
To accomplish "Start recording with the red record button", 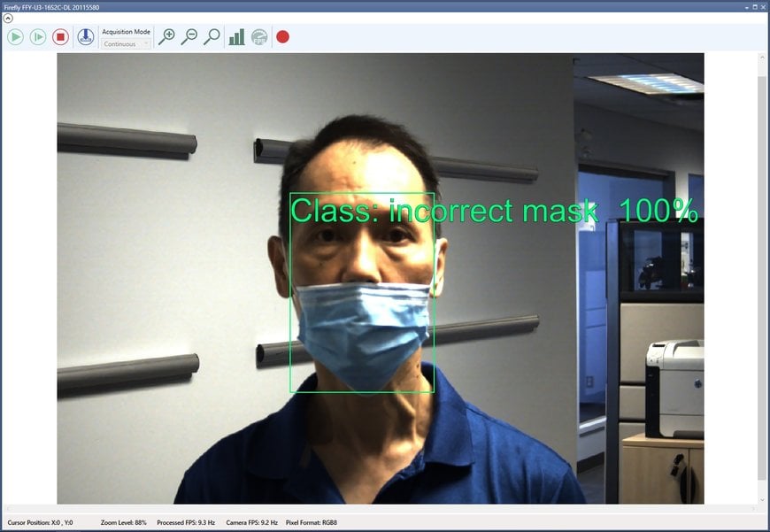I will 282,37.
